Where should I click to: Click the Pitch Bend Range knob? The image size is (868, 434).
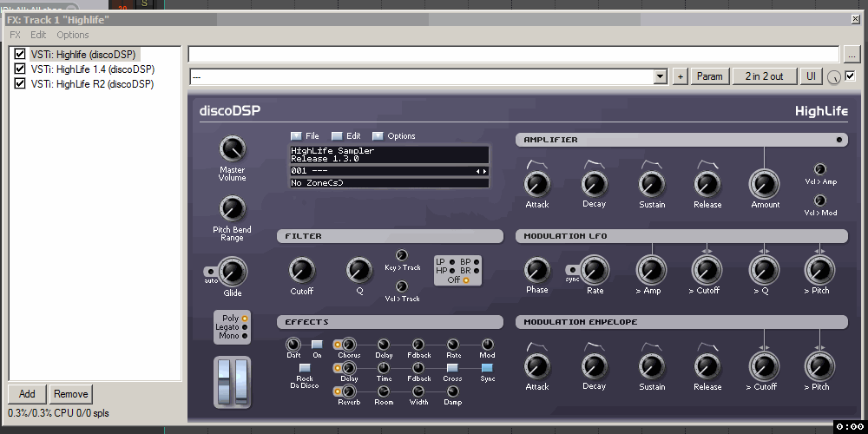click(x=233, y=208)
